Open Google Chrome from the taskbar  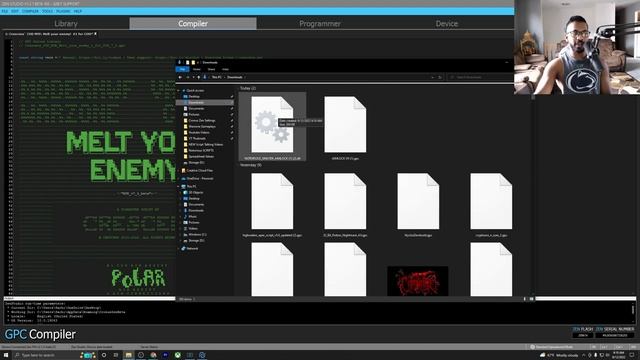pyautogui.click(x=153, y=355)
